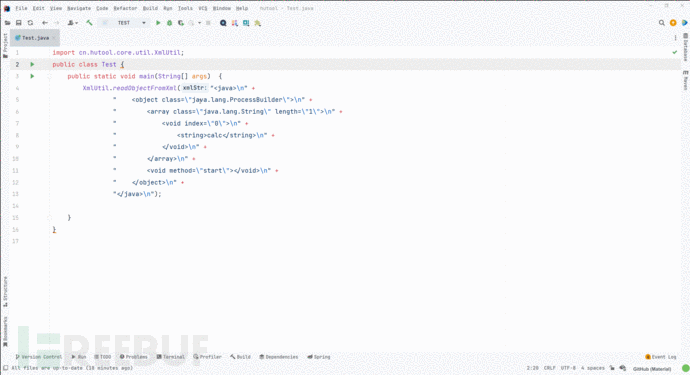Open the Profiler tool window
Viewport: 690px width, 375px height.
[207, 357]
